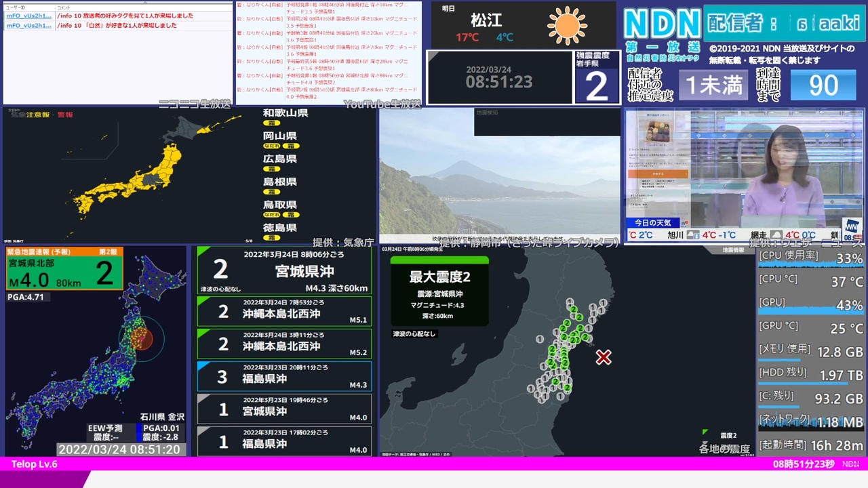Click the 強震震度 岩手県 intensity 2 box
Screen dimensions: 868x488
click(597, 77)
